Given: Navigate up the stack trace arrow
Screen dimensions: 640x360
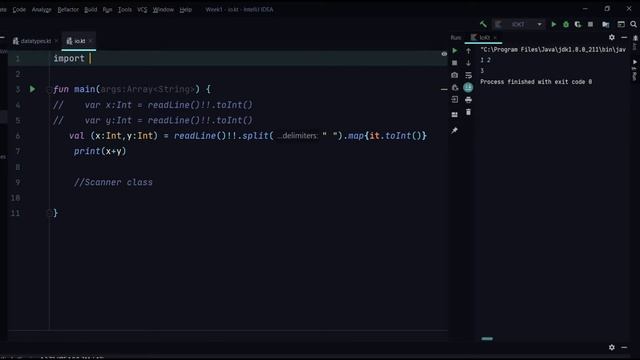Looking at the screenshot, I should 468,51.
